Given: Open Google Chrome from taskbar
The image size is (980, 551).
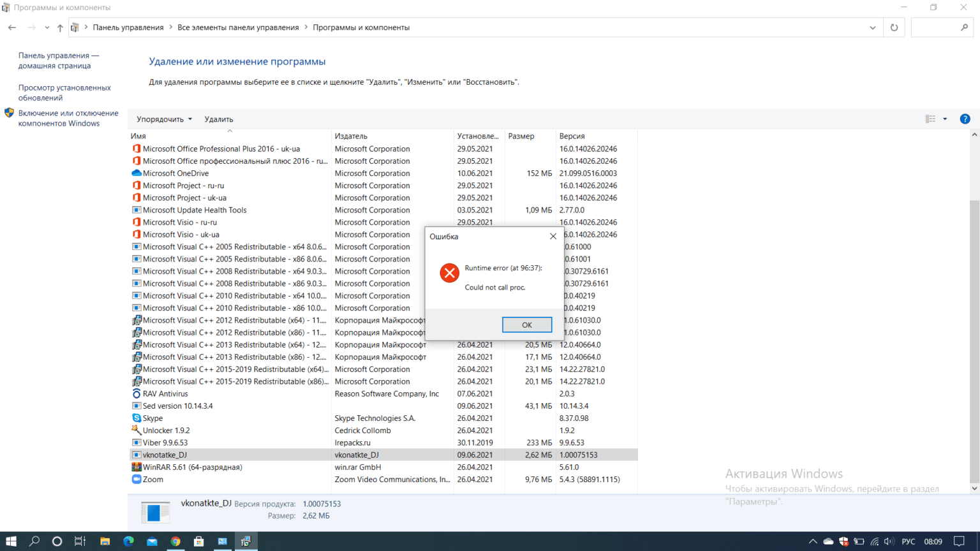Looking at the screenshot, I should tap(175, 541).
